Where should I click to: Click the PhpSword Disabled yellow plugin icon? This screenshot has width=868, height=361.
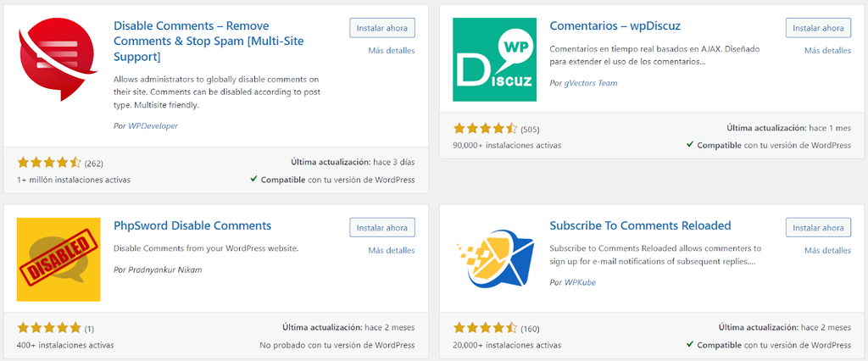coord(58,258)
